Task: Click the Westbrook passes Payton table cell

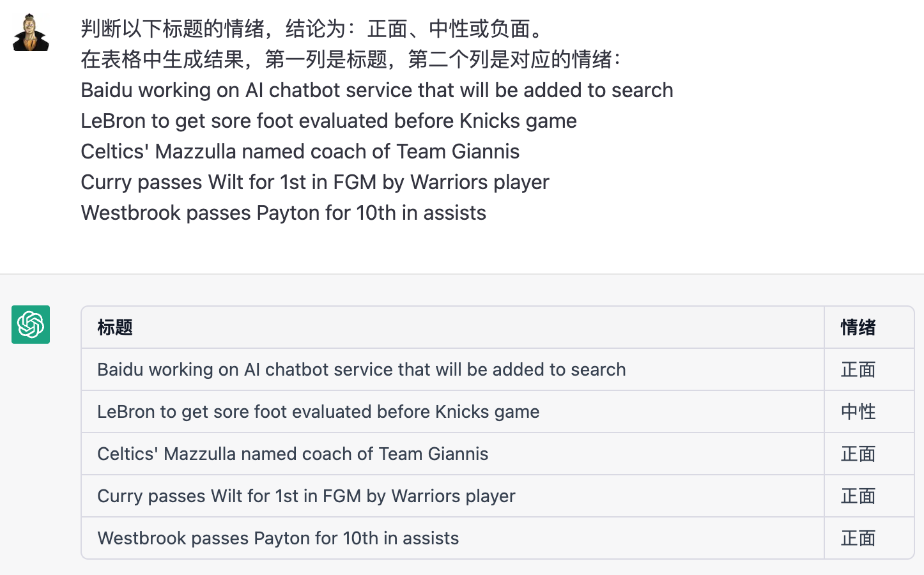Action: coord(278,539)
